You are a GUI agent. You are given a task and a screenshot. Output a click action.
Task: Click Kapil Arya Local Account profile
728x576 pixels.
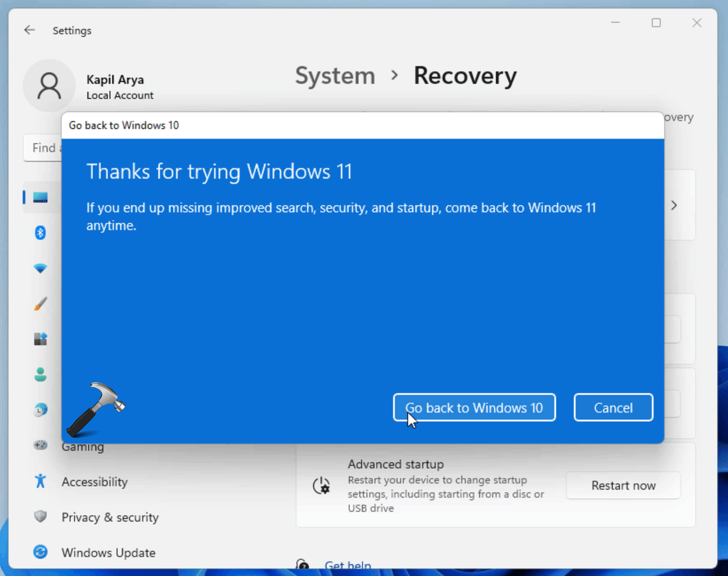point(91,85)
